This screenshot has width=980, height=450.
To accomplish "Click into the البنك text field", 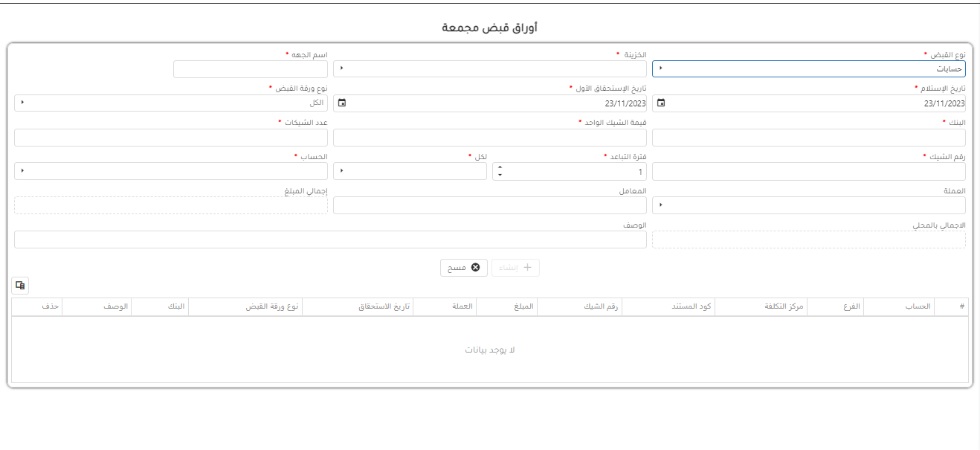I will pyautogui.click(x=808, y=138).
